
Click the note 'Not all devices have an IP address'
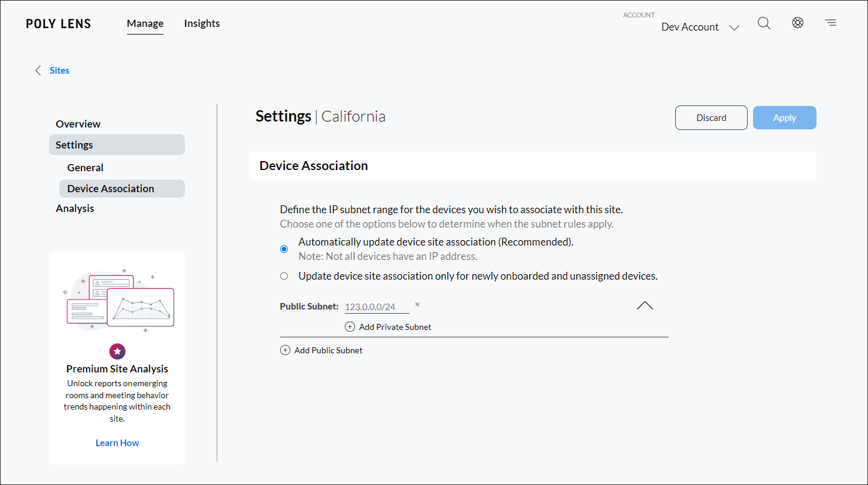coord(388,256)
